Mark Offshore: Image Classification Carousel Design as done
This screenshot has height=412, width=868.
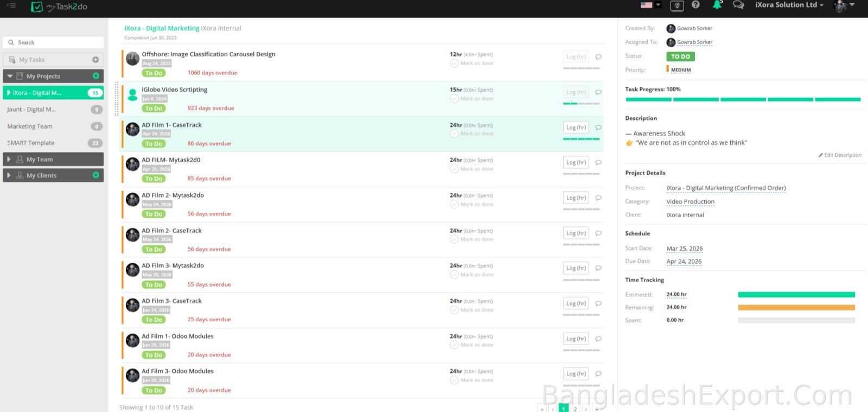[471, 64]
